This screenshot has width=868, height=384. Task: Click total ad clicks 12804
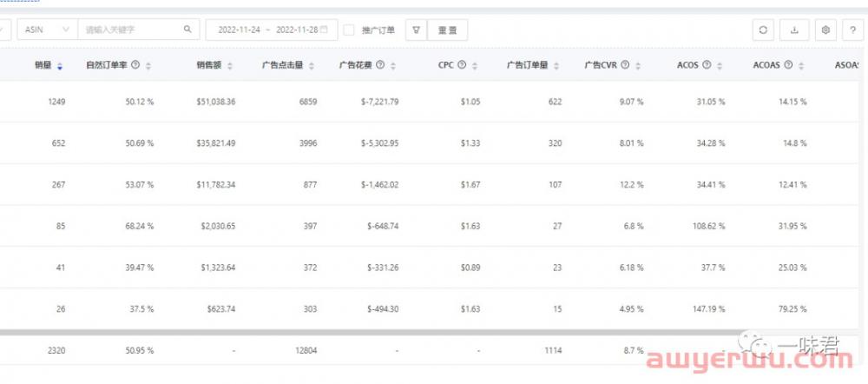click(x=306, y=351)
